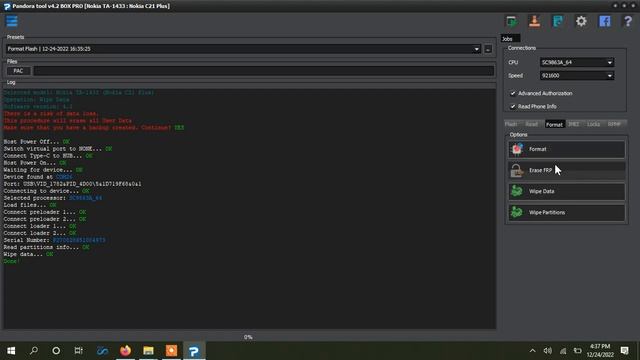Toggle Advanced Authorization checkbox
This screenshot has height=360, width=640.
pyautogui.click(x=513, y=93)
